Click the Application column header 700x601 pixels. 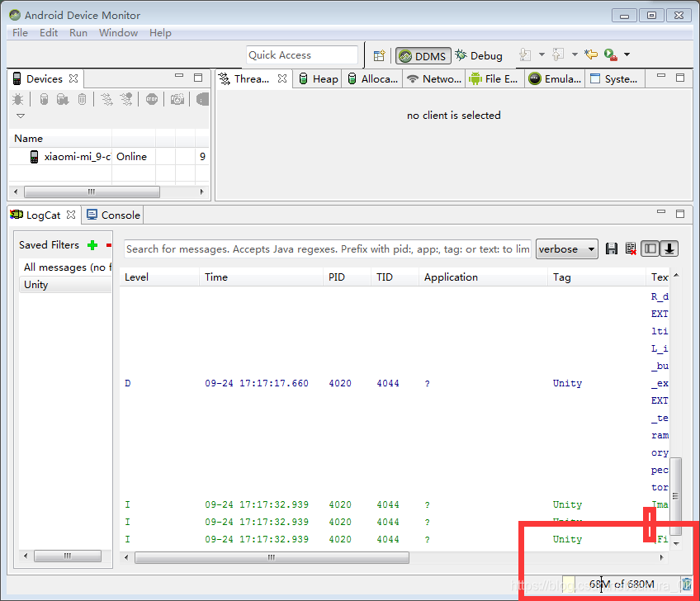coord(483,277)
